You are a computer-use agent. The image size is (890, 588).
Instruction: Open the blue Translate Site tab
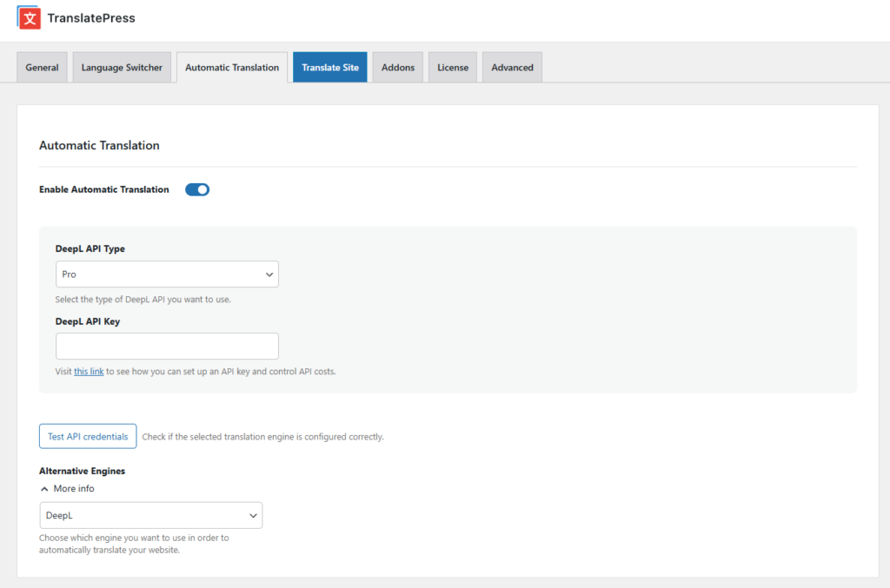tap(329, 68)
